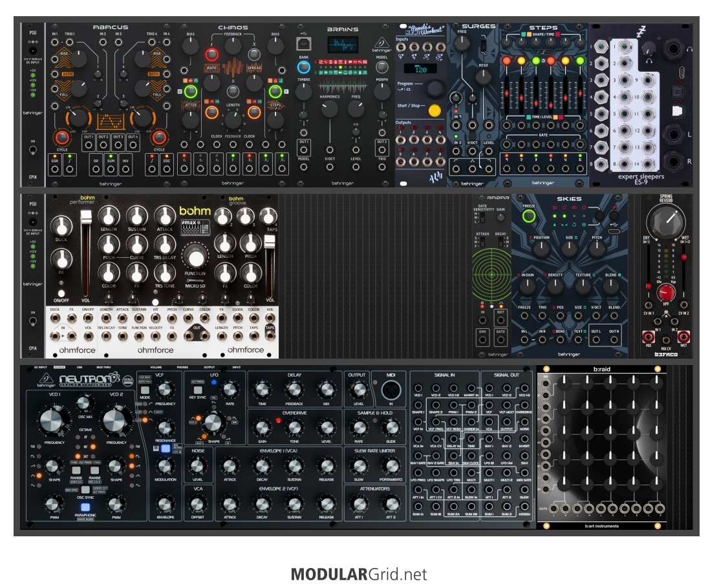Click the TAPS knob on bohm groove
The image size is (719, 588).
pos(268,216)
